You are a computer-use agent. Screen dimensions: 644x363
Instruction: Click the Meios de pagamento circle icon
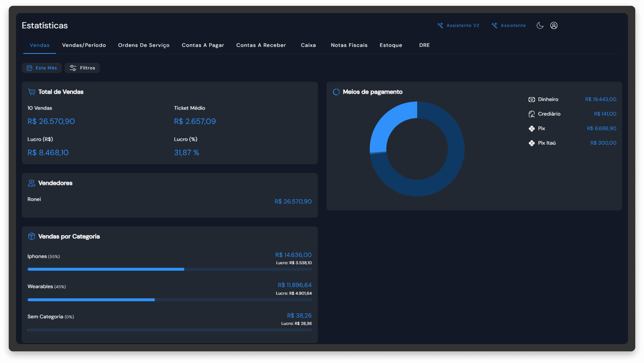tap(336, 92)
